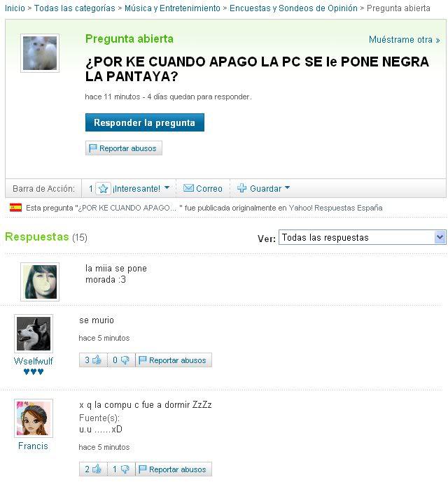Click Muéstrame otra link
Screen dimensions: 448x496
(404, 40)
